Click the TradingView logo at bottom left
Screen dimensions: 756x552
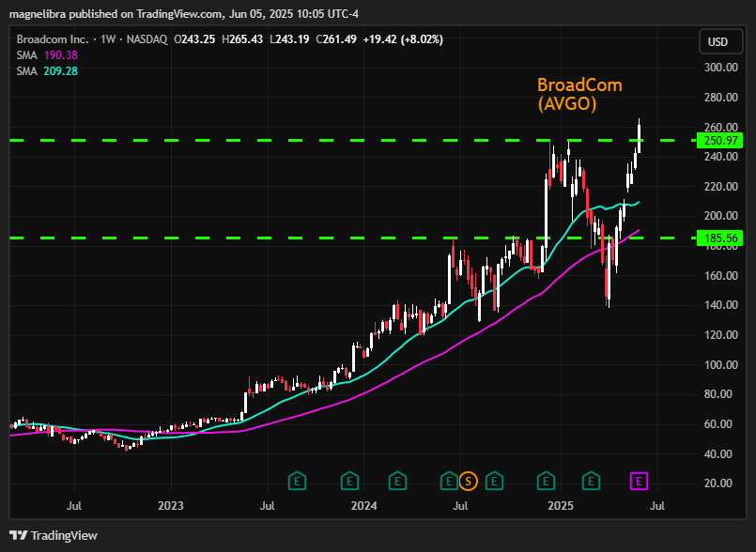(x=54, y=536)
